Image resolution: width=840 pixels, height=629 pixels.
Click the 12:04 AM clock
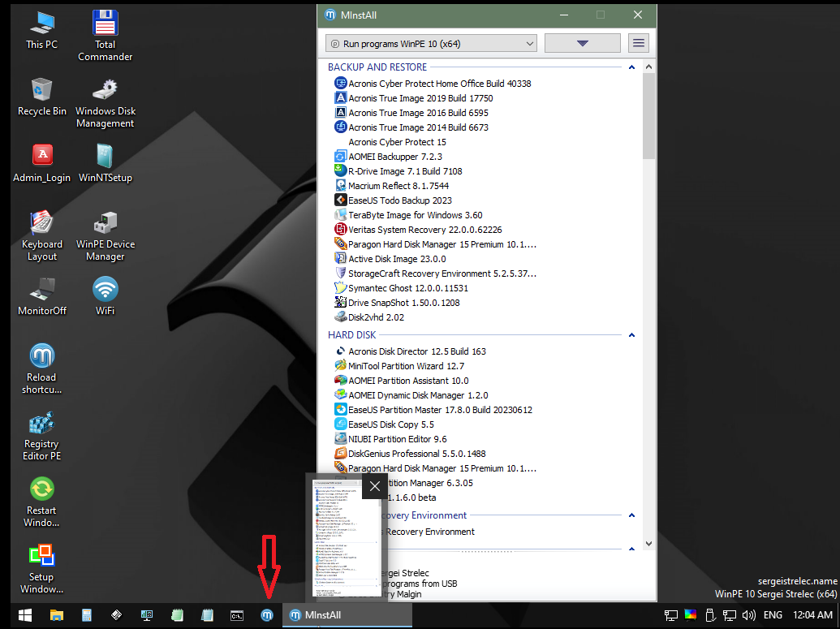point(812,615)
